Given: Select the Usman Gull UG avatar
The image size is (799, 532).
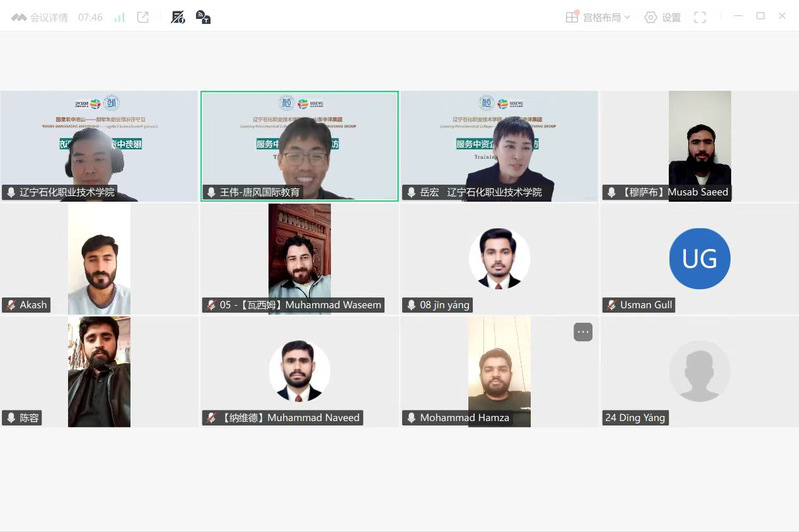Looking at the screenshot, I should tap(699, 259).
